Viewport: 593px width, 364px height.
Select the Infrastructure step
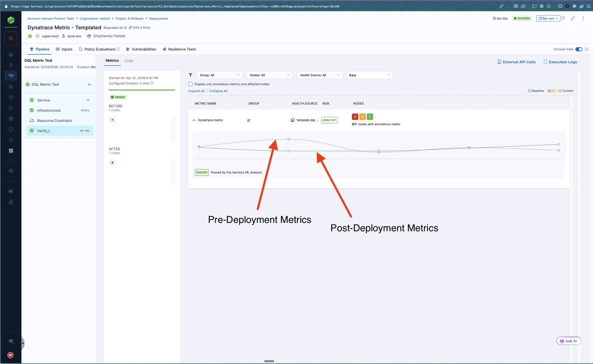tap(60, 110)
